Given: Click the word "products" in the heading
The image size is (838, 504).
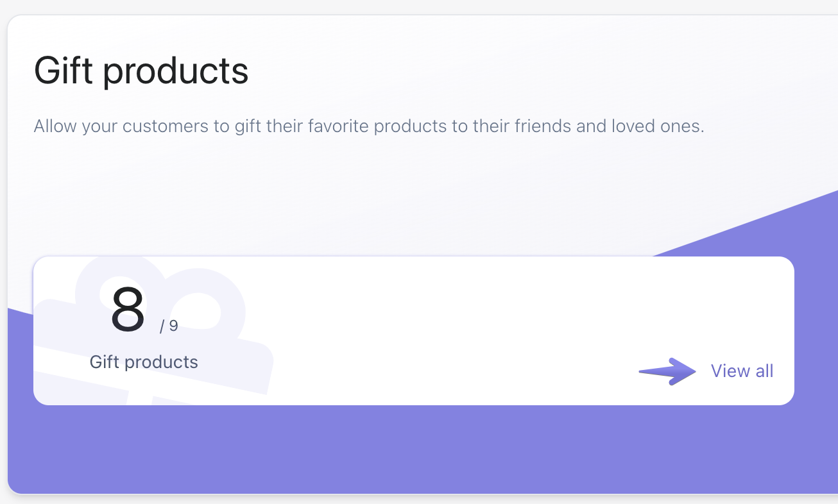Looking at the screenshot, I should pyautogui.click(x=176, y=71).
